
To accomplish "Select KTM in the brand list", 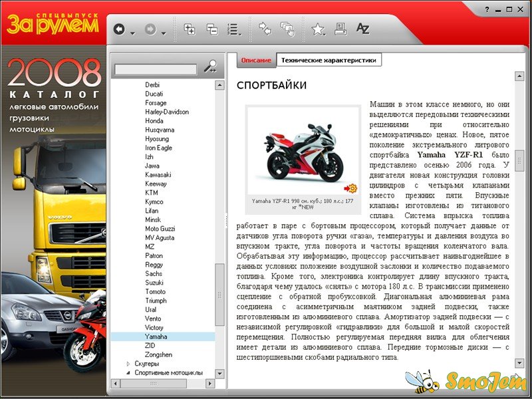I will [x=152, y=192].
